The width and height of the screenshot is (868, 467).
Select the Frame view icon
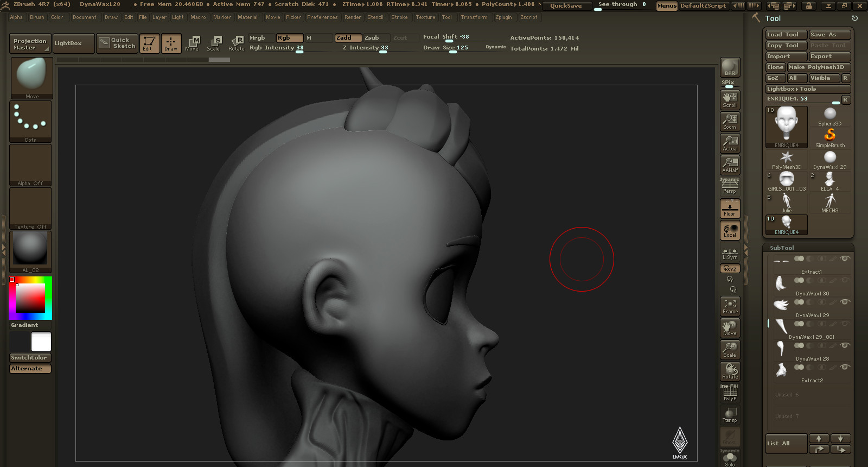(x=730, y=306)
